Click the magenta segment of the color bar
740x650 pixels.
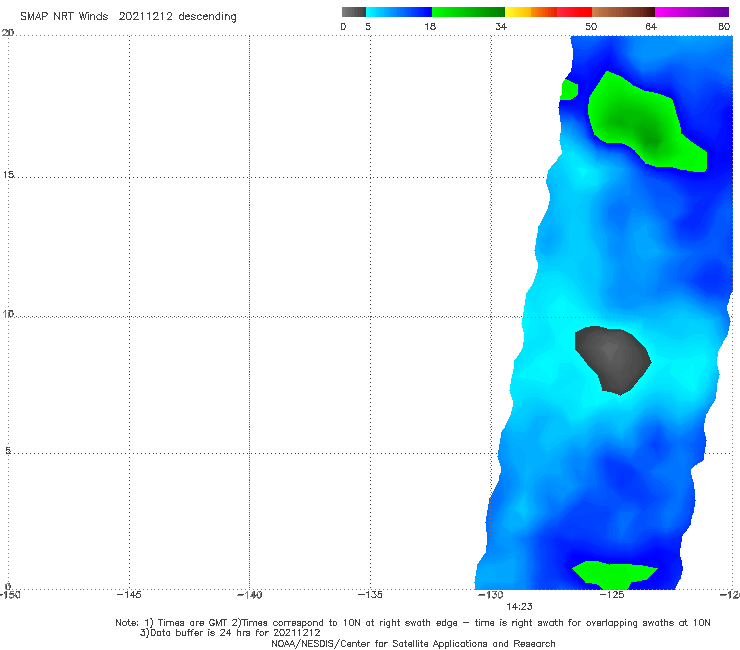point(692,12)
